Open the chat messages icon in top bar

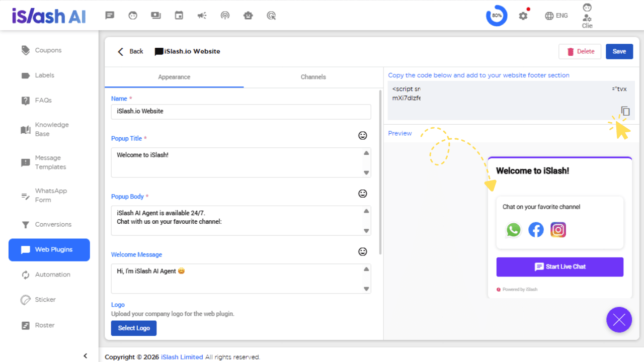pyautogui.click(x=109, y=16)
